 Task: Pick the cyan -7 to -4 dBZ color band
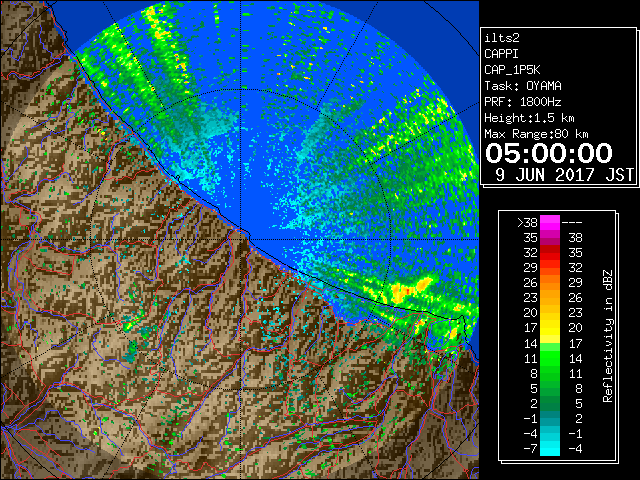[550, 448]
